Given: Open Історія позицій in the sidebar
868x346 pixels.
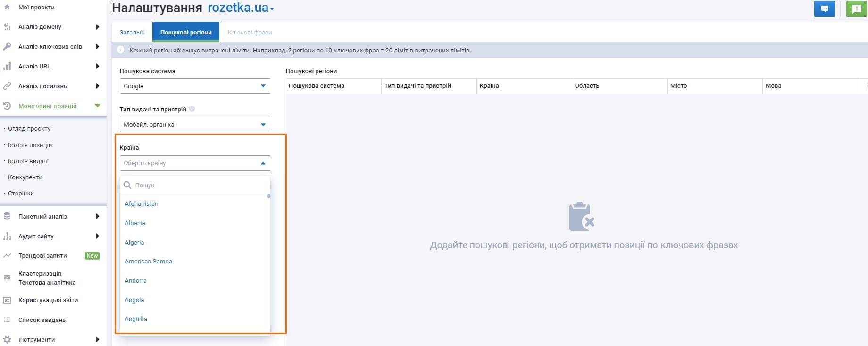Looking at the screenshot, I should coord(30,145).
